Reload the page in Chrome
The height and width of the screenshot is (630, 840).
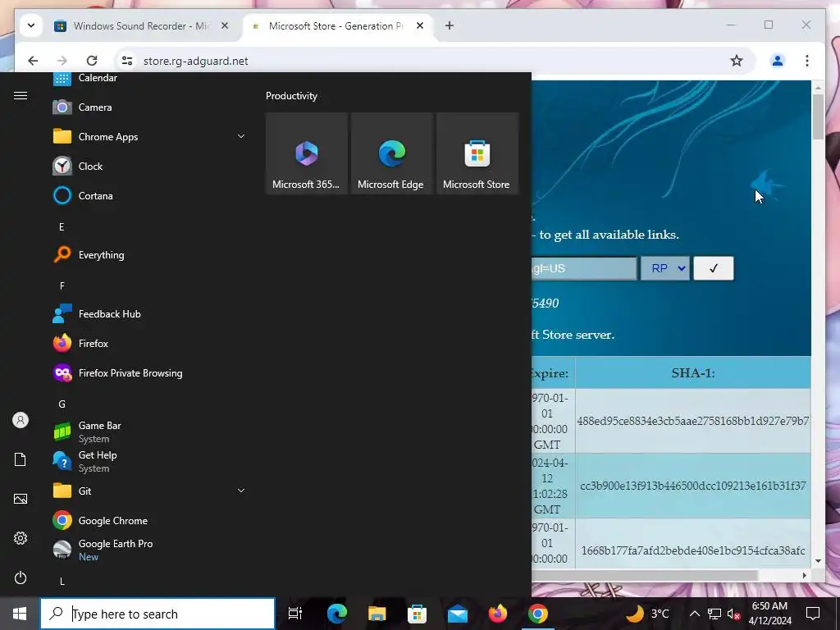tap(92, 61)
